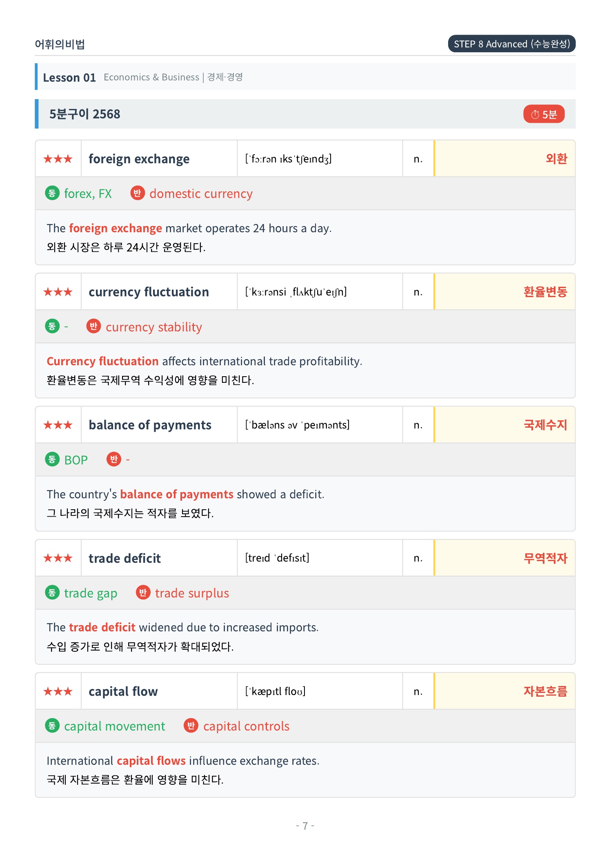The height and width of the screenshot is (868, 611).
Task: Click the synonym text capital movement
Action: click(x=115, y=726)
